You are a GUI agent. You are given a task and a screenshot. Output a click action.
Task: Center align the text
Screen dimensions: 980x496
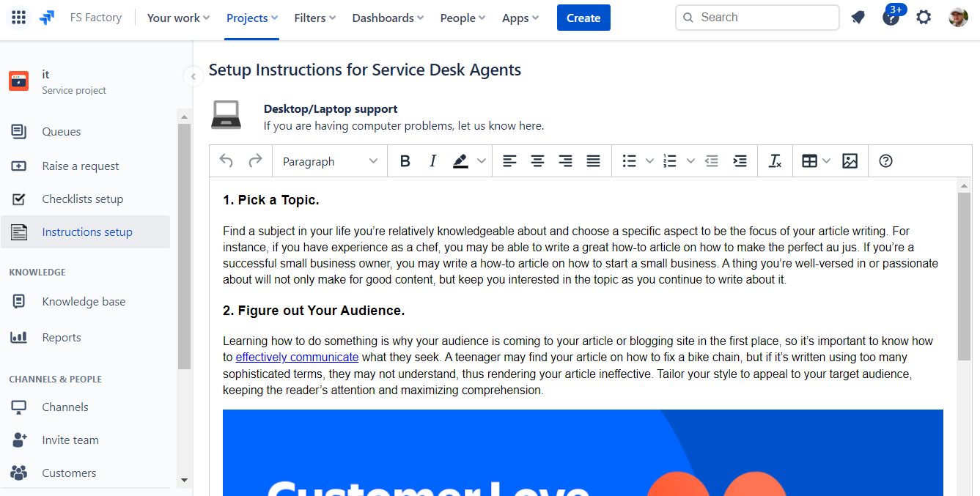coord(537,161)
